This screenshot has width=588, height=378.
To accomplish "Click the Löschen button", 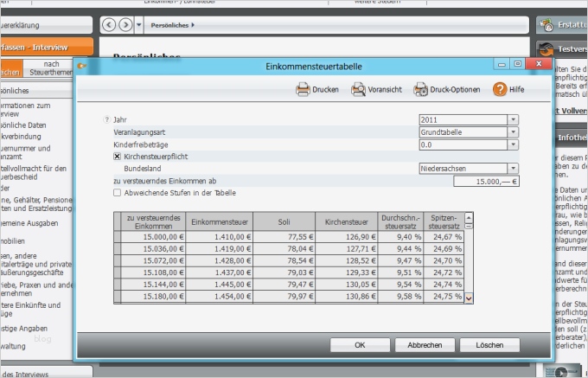I will 489,345.
